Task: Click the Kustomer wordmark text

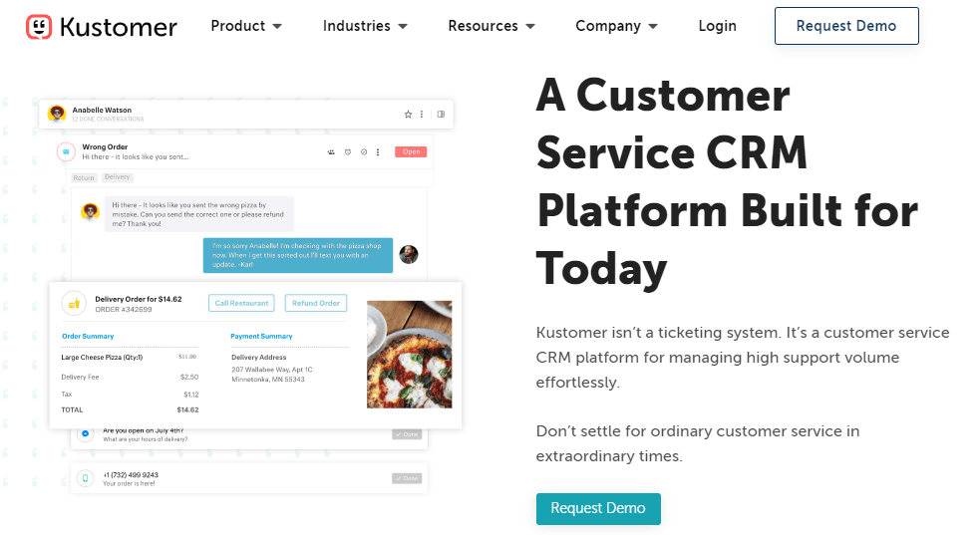Action: (119, 27)
